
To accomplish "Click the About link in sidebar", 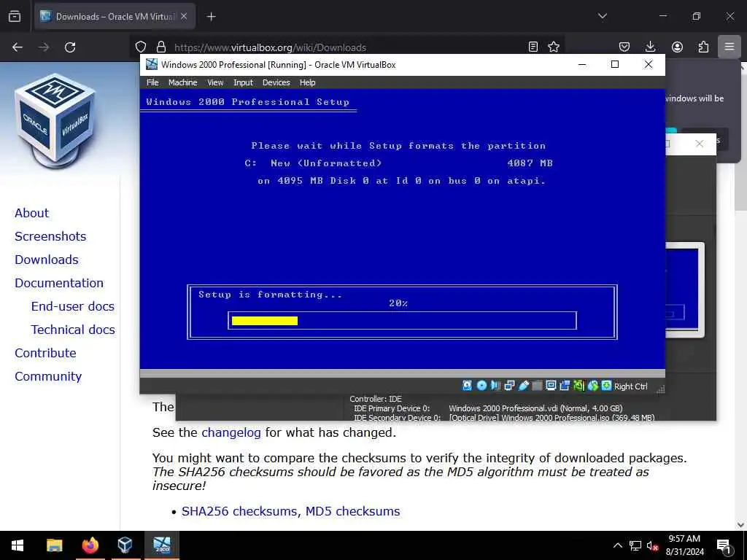I will click(31, 213).
